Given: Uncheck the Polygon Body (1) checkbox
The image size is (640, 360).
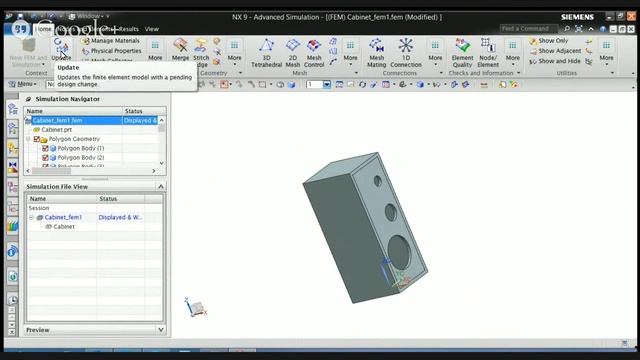Looking at the screenshot, I should 45,149.
